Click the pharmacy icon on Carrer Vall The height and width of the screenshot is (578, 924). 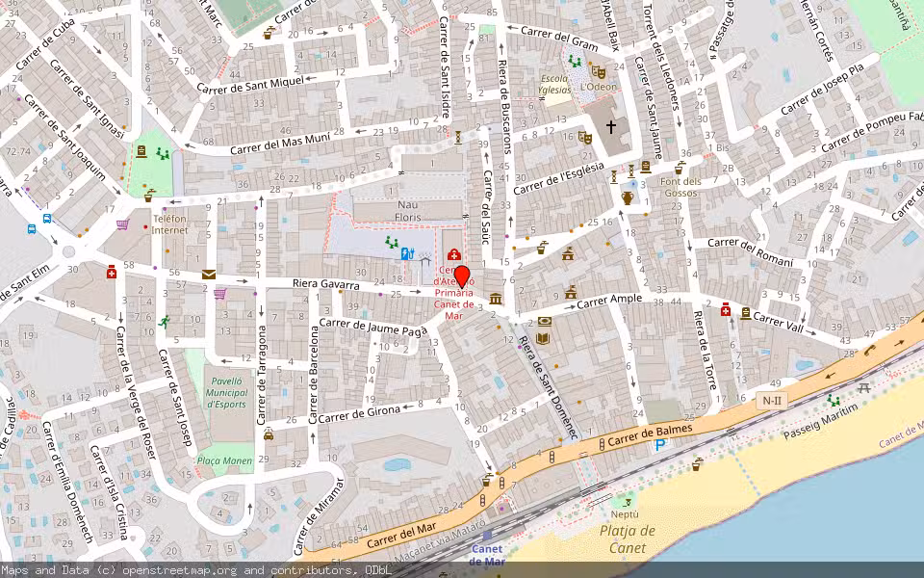click(726, 309)
